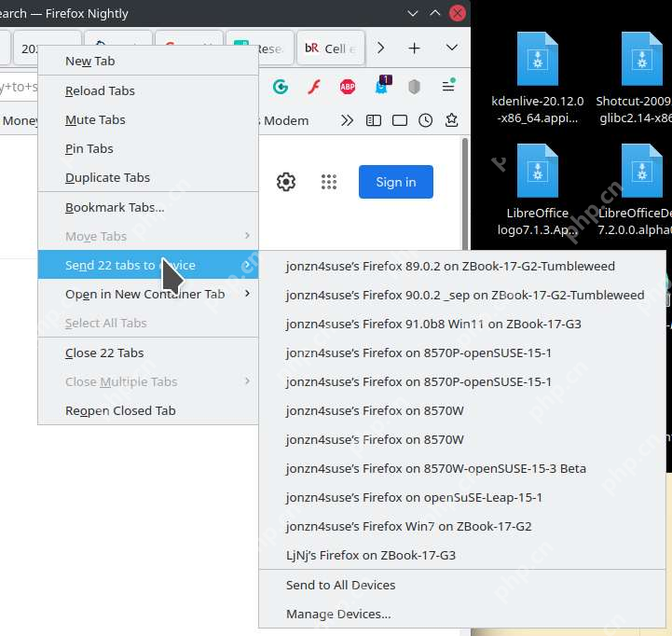The width and height of the screenshot is (672, 636).
Task: Click the extension icon with purple badge
Action: 382,85
